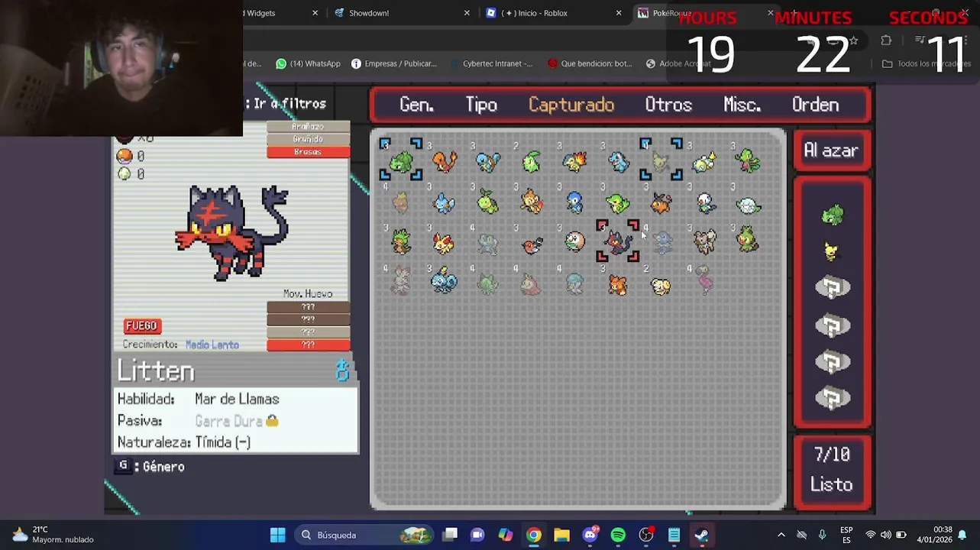Open the browser extensions puzzle icon
The height and width of the screenshot is (550, 980).
click(x=886, y=40)
